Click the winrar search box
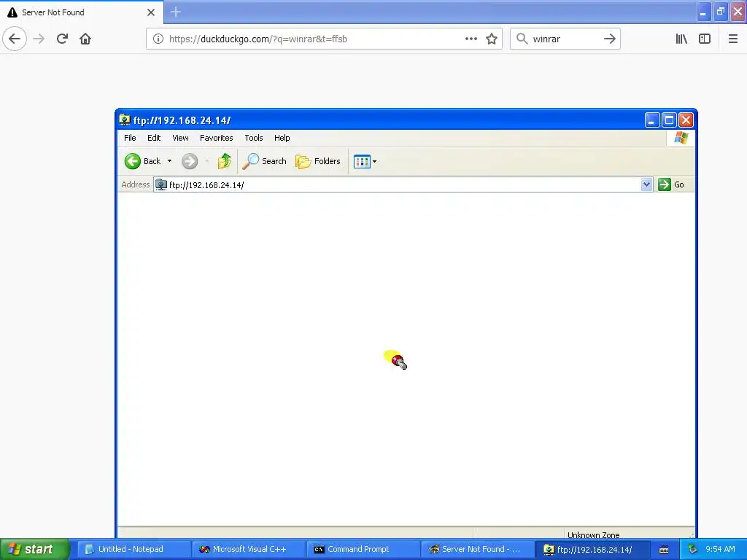This screenshot has width=747, height=560. point(565,39)
